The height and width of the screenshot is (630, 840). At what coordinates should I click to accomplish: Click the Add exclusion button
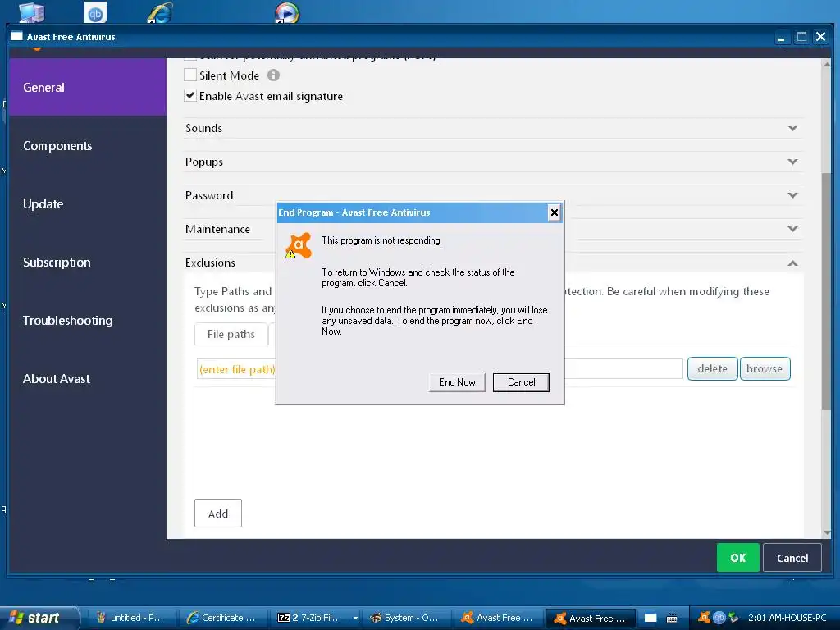tap(218, 514)
